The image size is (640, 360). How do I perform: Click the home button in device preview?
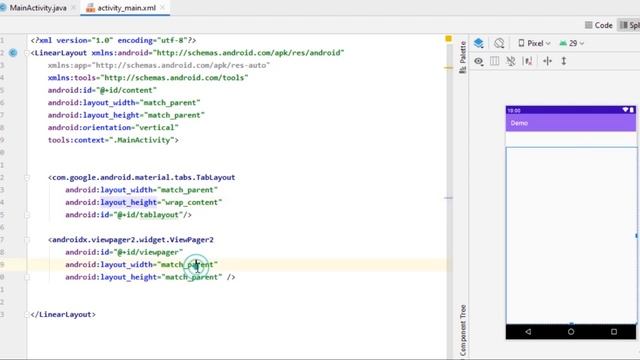(571, 332)
